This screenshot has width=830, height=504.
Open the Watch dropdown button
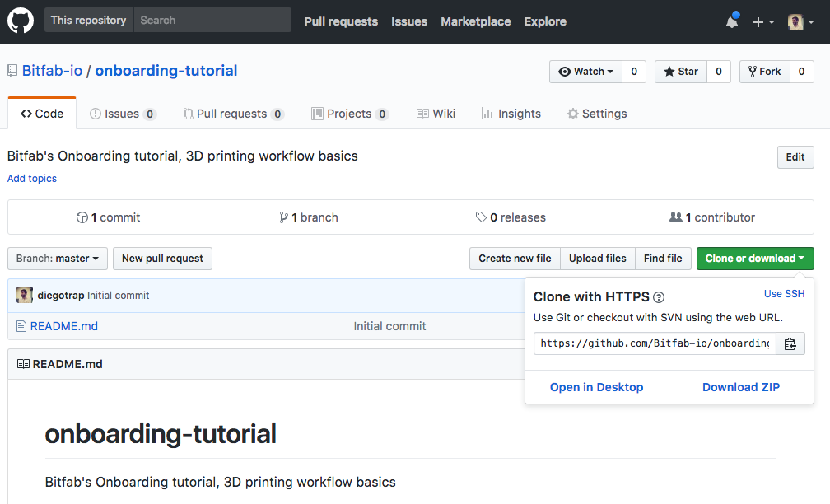(x=586, y=72)
